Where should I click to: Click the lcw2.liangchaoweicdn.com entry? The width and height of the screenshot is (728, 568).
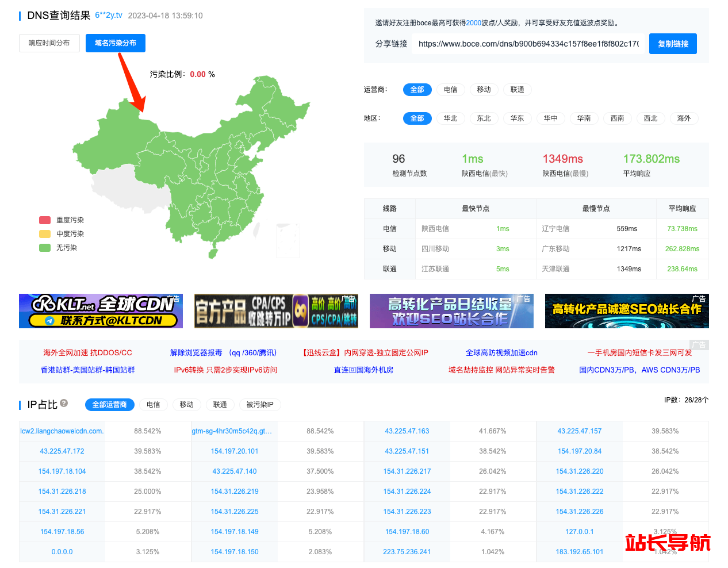62,431
